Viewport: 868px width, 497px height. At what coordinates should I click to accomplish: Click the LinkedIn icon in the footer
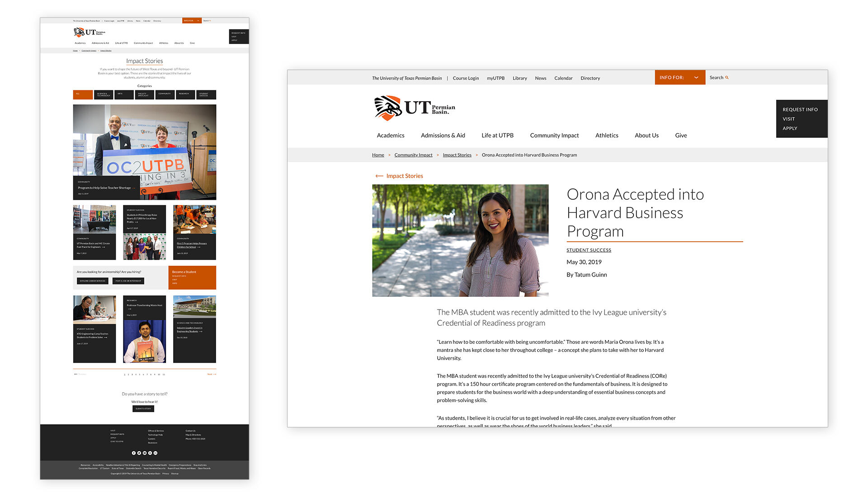click(150, 453)
